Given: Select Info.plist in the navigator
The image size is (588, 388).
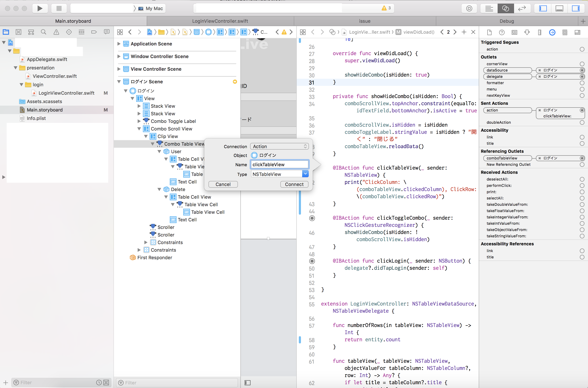Looking at the screenshot, I should (x=36, y=118).
